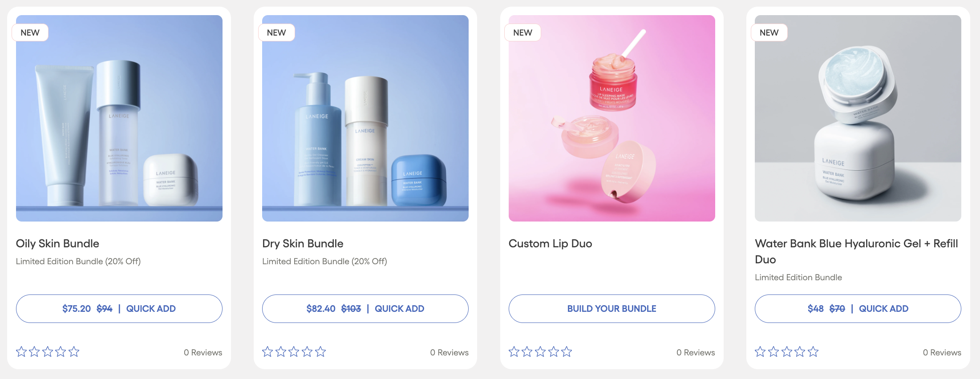Screen dimensions: 980x379
Task: Click fifth rating star on Custom Lip Duo
Action: click(x=567, y=352)
